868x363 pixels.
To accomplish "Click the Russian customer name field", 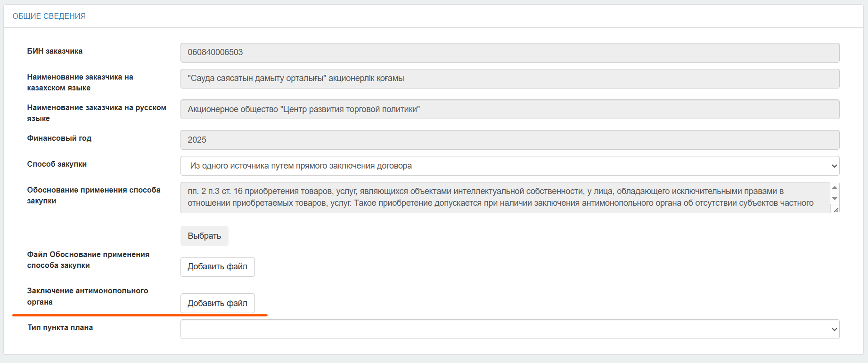I will click(510, 109).
